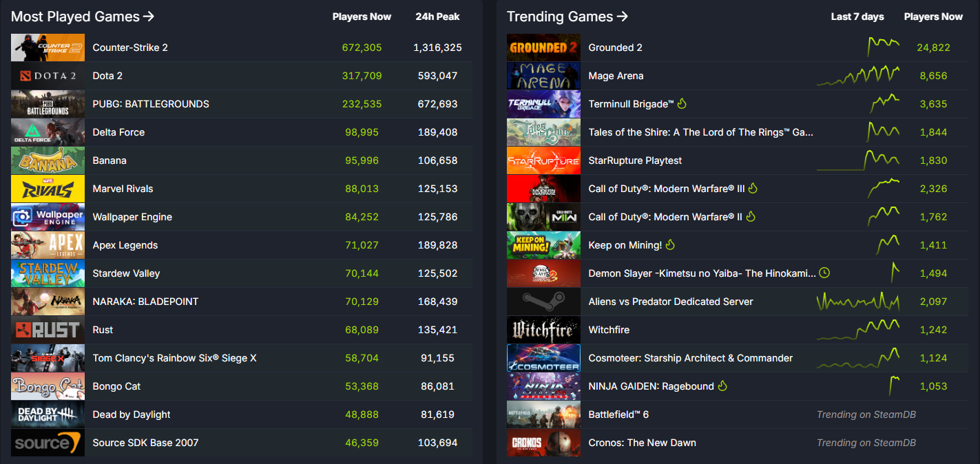
Task: Click the Rust logo thumbnail
Action: 48,330
